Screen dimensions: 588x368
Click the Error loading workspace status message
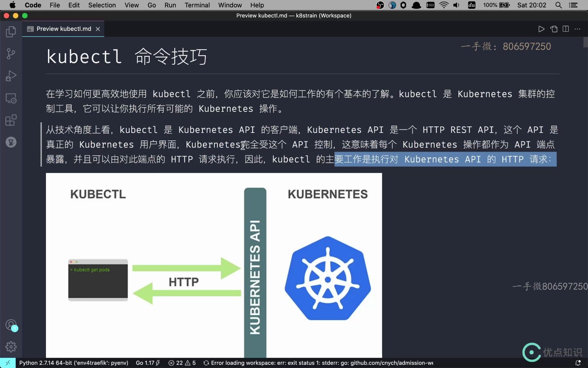(318, 363)
